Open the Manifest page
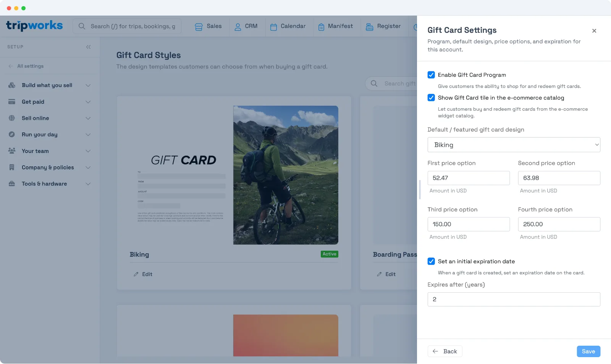This screenshot has width=611, height=364. click(336, 26)
